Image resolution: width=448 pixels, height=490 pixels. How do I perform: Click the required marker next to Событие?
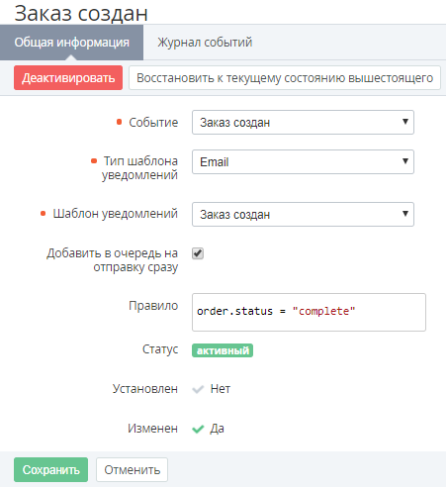(120, 122)
